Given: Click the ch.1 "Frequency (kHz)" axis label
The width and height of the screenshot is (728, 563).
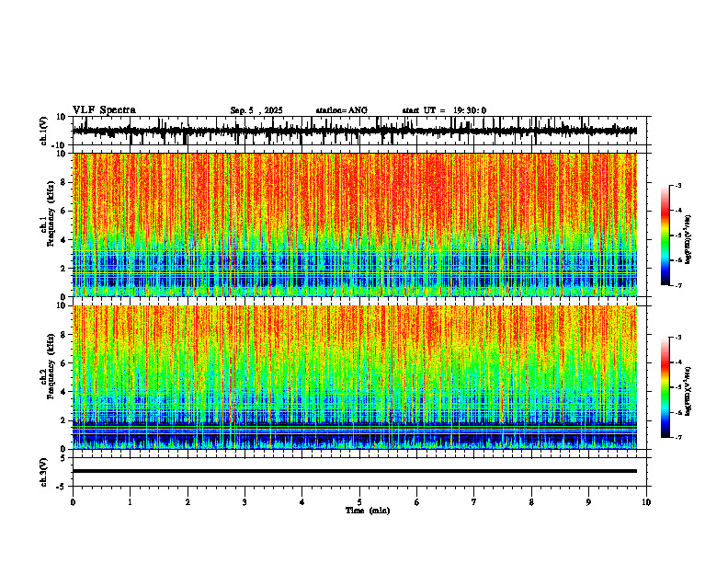Looking at the screenshot, I should pos(51,213).
